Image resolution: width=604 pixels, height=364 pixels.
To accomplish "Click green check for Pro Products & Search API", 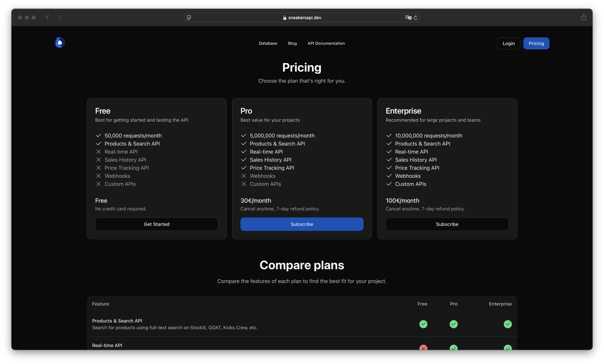I will 454,324.
